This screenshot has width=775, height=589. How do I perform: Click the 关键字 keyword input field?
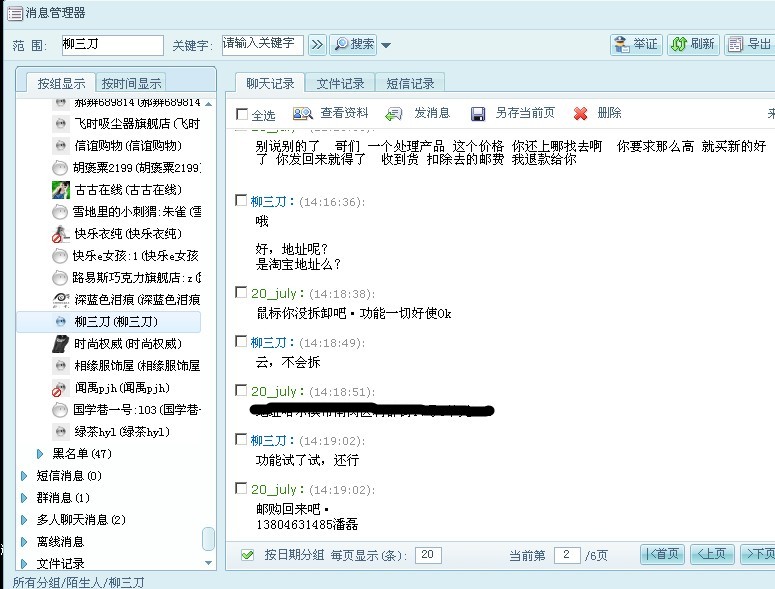click(x=262, y=44)
